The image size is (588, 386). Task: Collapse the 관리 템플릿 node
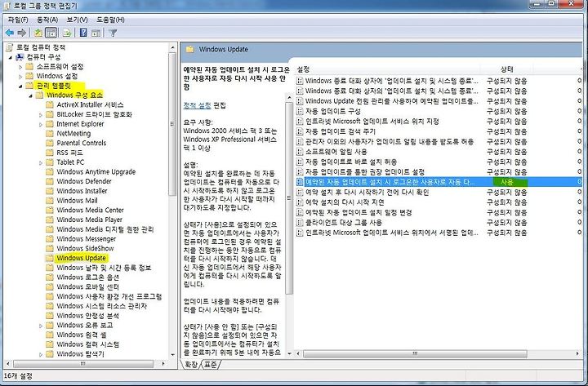[20, 87]
